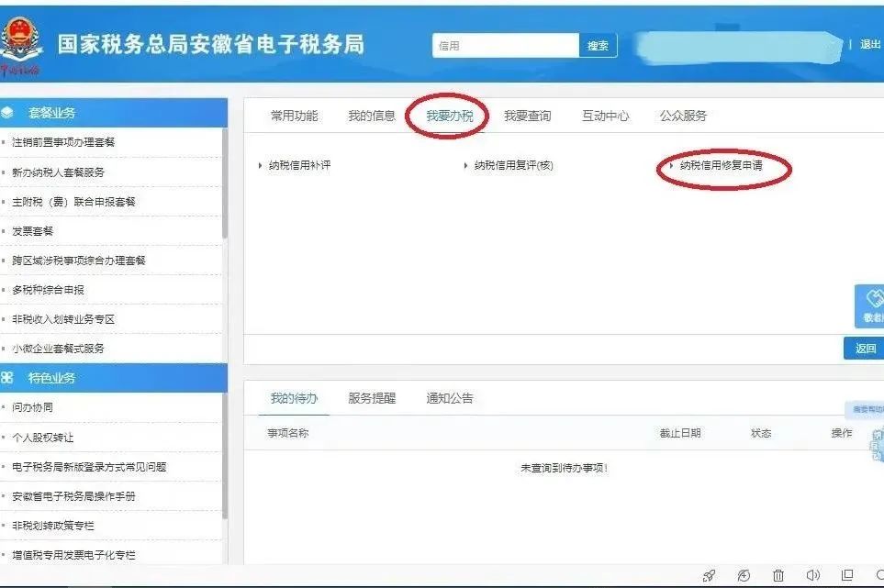Viewport: 884px width, 588px height.
Task: Open 注销前置事项办理套餐 in the sidebar
Action: tap(63, 142)
